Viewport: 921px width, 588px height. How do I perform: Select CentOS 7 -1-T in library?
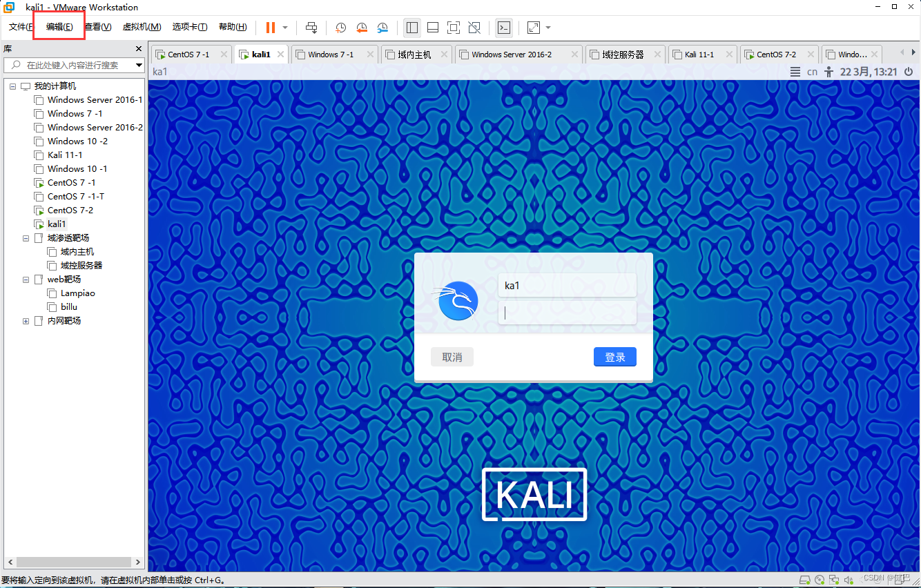click(76, 197)
